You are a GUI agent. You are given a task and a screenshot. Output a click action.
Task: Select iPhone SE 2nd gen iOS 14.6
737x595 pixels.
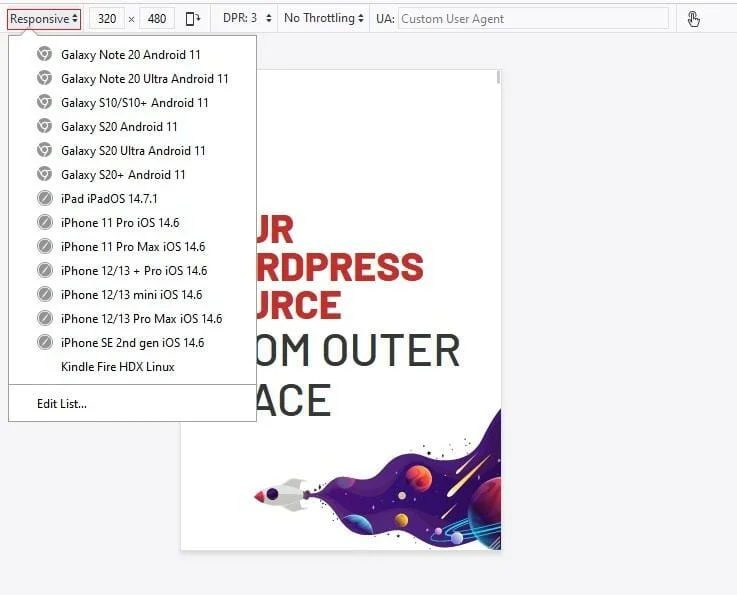tap(133, 342)
